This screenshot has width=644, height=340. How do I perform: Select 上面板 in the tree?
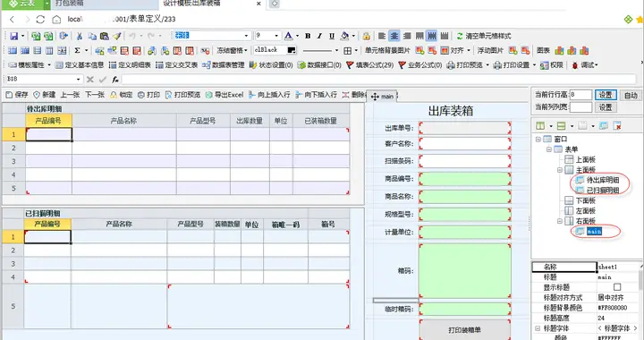[x=585, y=160]
